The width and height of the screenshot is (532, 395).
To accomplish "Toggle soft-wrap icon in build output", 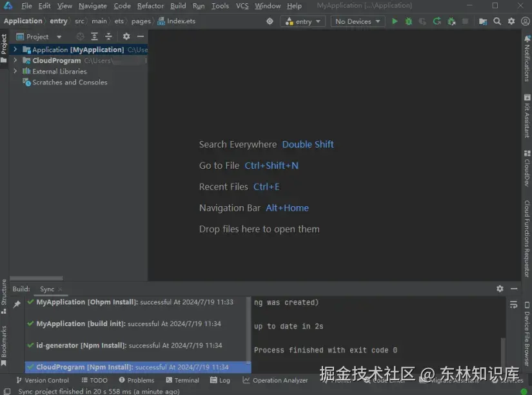I will pos(513,305).
